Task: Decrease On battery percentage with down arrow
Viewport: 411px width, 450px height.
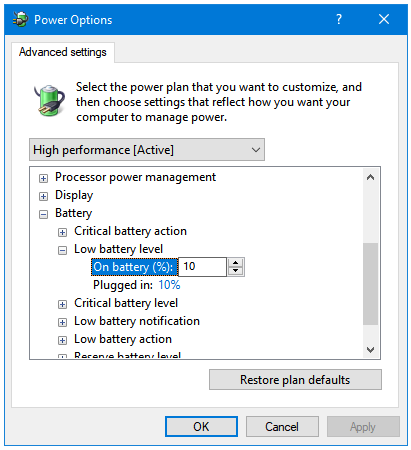Action: tap(236, 271)
